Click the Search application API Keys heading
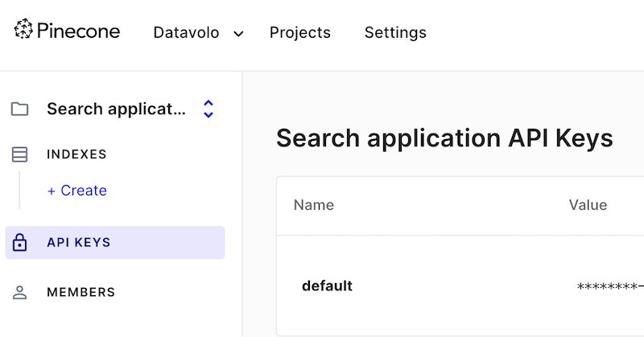 tap(445, 138)
